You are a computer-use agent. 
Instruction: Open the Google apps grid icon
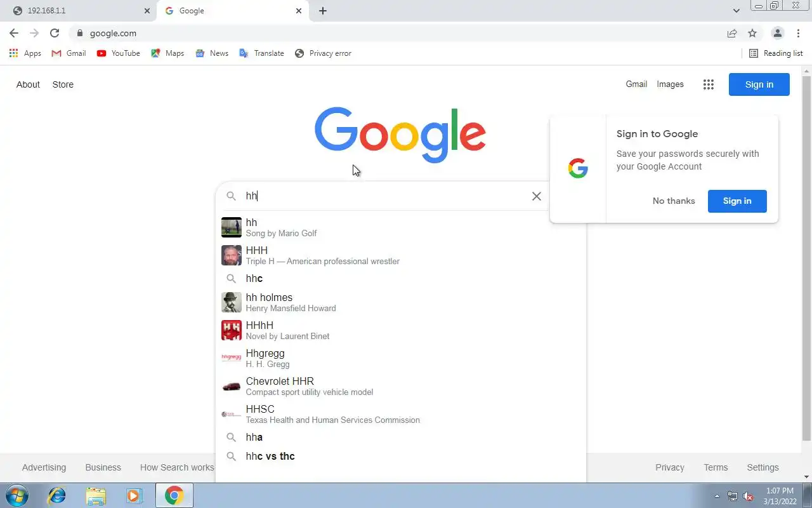tap(709, 84)
